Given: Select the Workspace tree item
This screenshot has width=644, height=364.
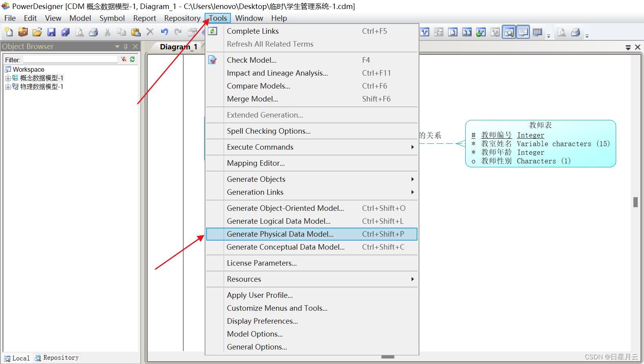Looking at the screenshot, I should [28, 69].
